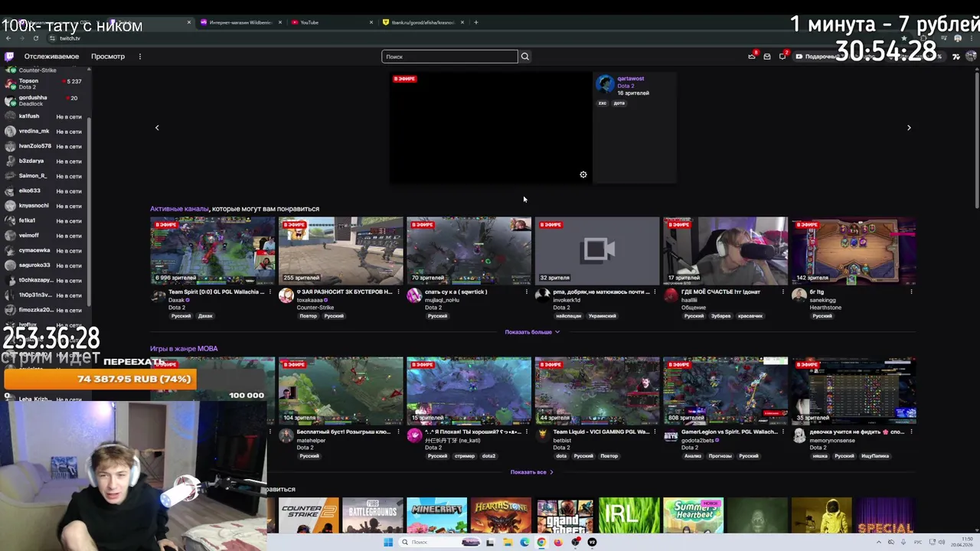Open qartawost channel link in featured card

point(631,79)
